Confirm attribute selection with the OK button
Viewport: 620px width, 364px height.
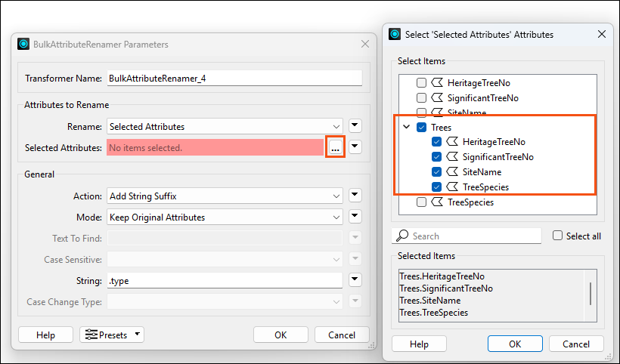point(515,344)
